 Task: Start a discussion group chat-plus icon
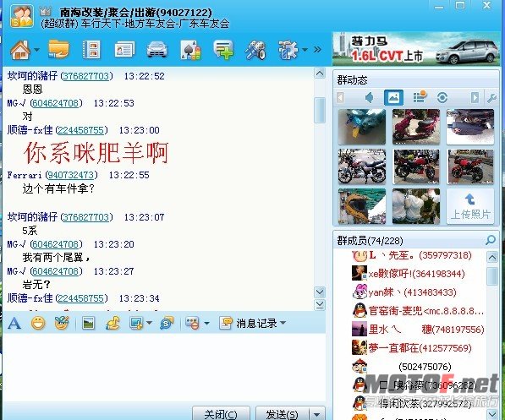[222, 50]
